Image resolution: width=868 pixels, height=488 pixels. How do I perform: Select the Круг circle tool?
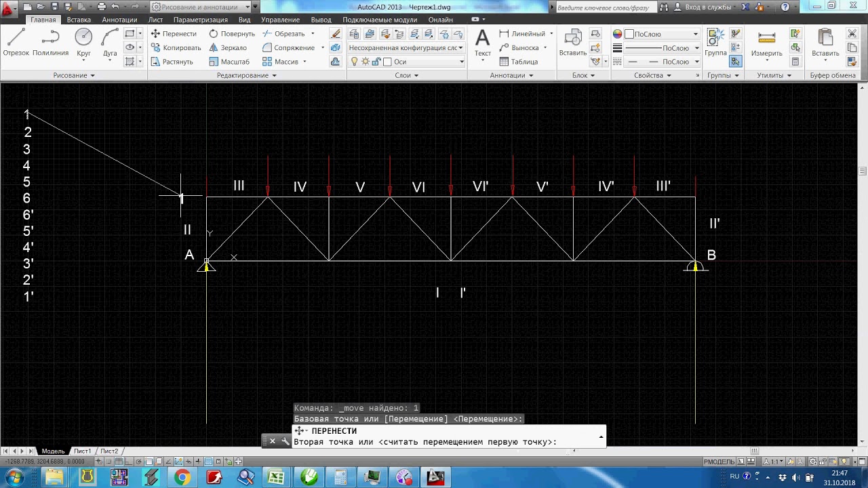(83, 42)
